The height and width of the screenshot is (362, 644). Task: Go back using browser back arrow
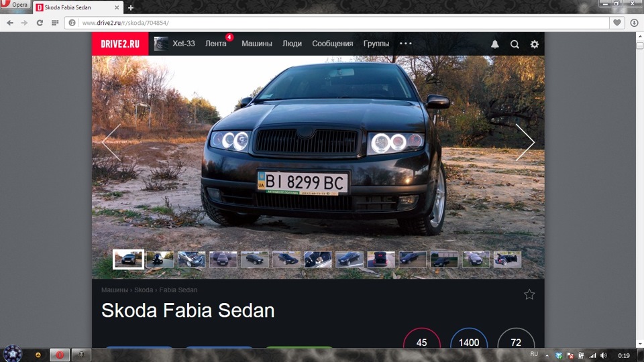coord(10,23)
